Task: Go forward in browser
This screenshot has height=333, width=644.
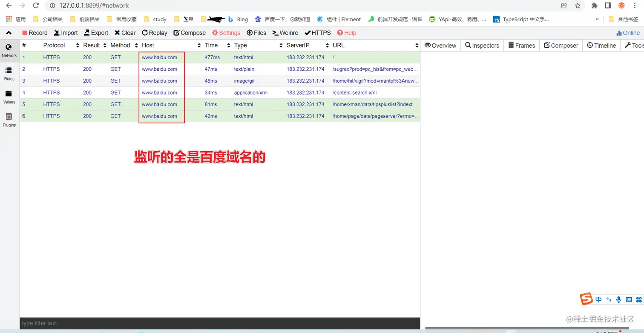Action: 23,6
